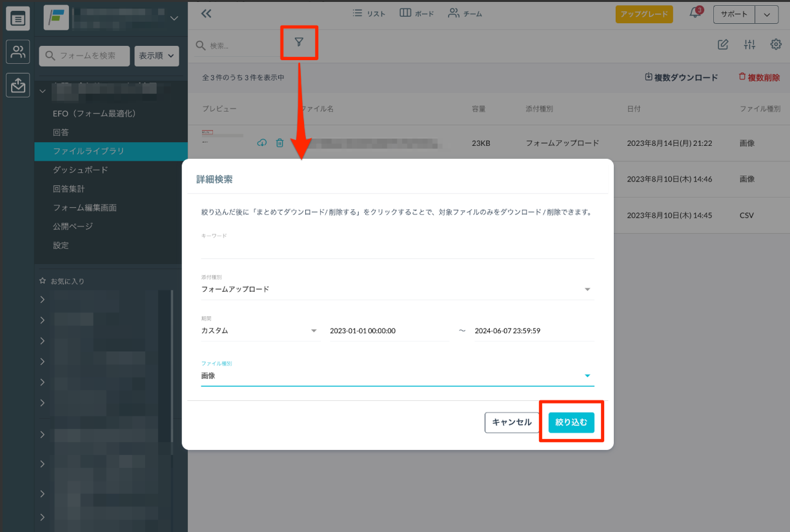Open フォーム編集画面 in sidebar
This screenshot has height=532, width=790.
(85, 208)
